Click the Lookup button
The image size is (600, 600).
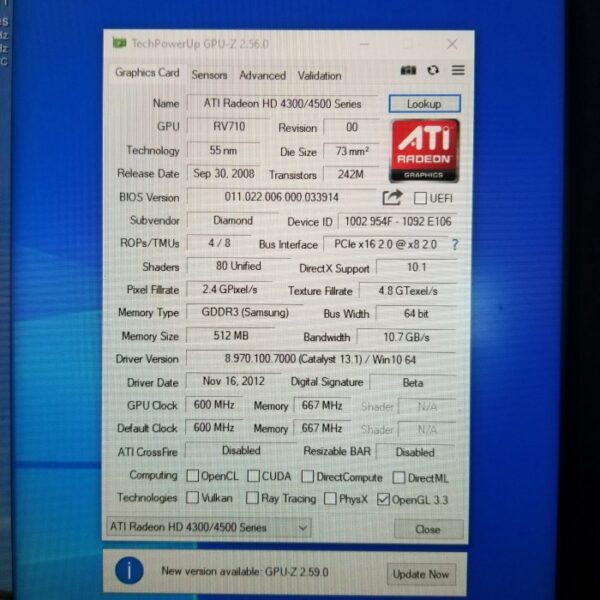tap(424, 104)
